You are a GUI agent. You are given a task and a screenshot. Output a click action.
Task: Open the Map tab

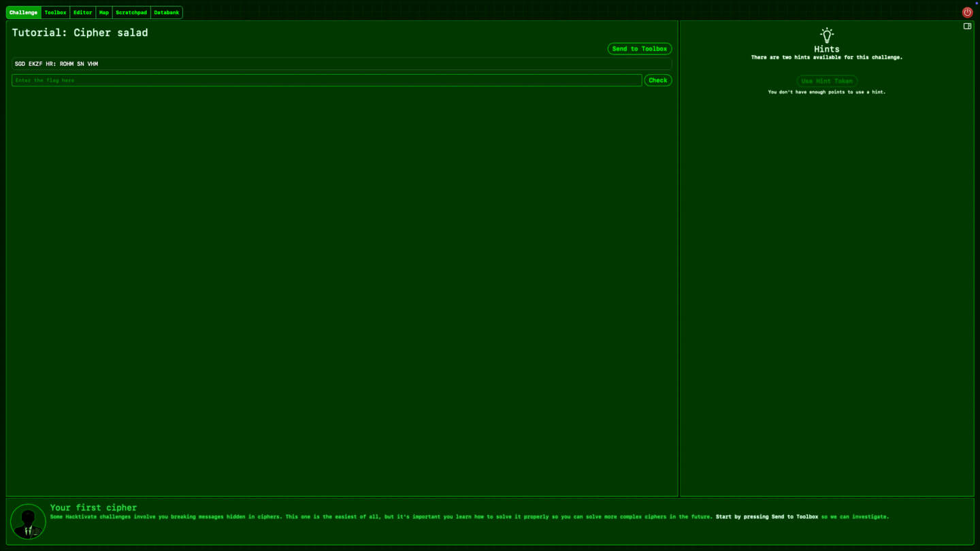[x=103, y=12]
